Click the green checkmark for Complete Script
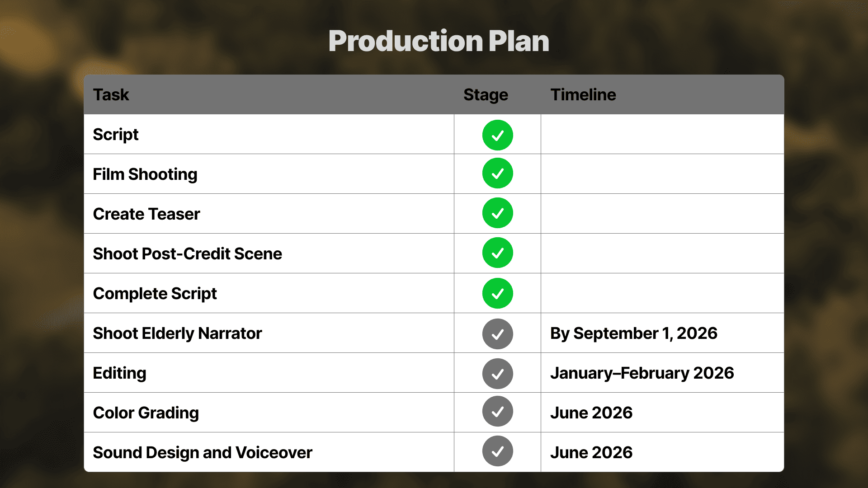The width and height of the screenshot is (868, 488). (x=497, y=293)
